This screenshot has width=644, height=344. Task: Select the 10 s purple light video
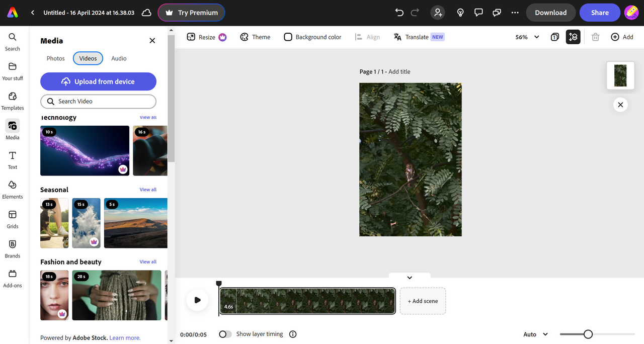pos(85,151)
